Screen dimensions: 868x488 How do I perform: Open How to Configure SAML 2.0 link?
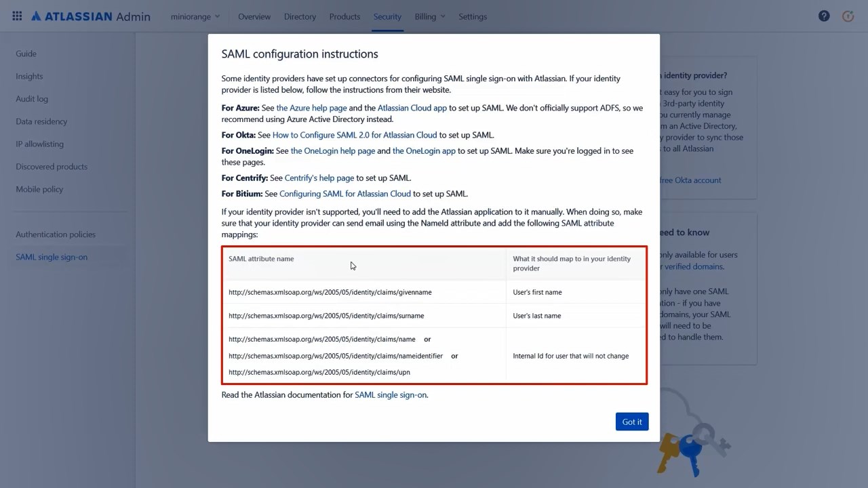point(355,135)
